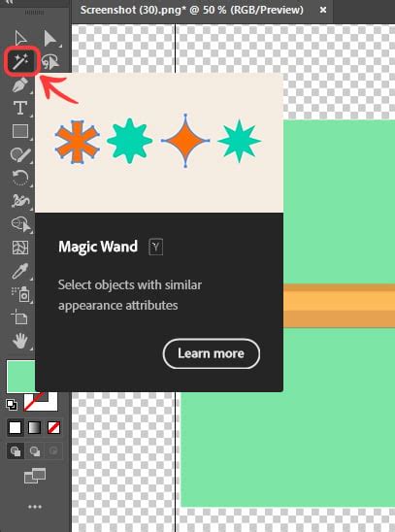Screen dimensions: 395x532
Task: Click the teal eight-point star in tooltip
Action: coord(240,141)
